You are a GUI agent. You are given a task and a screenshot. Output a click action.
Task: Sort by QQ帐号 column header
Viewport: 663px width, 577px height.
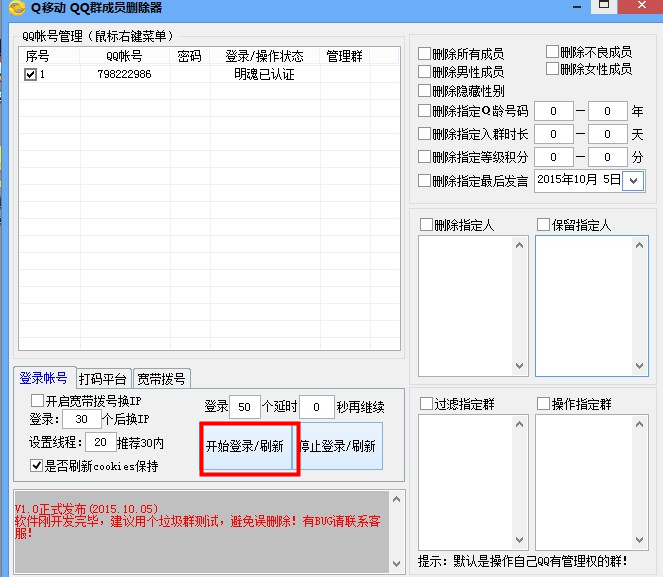(x=124, y=56)
